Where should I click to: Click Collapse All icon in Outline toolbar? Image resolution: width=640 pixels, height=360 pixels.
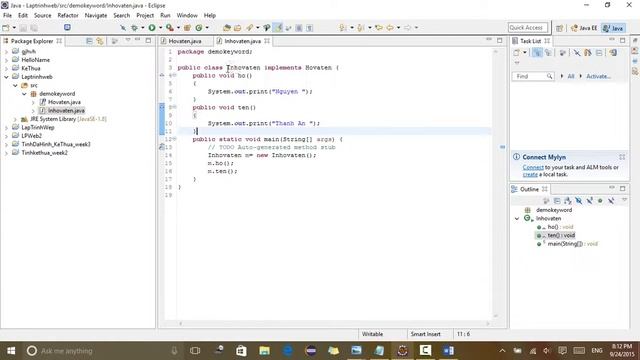coord(557,200)
